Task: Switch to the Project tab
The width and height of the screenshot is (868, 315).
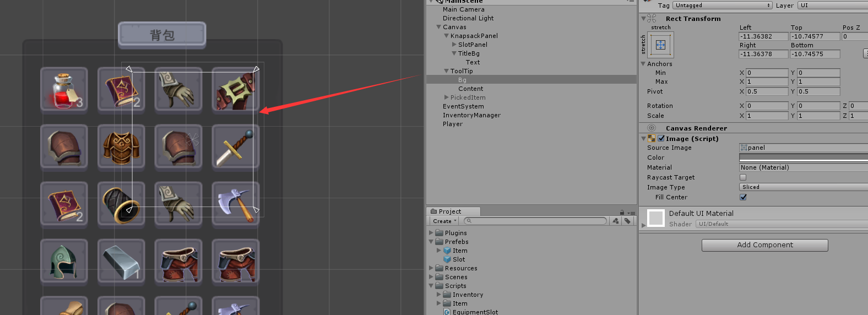Action: (453, 211)
